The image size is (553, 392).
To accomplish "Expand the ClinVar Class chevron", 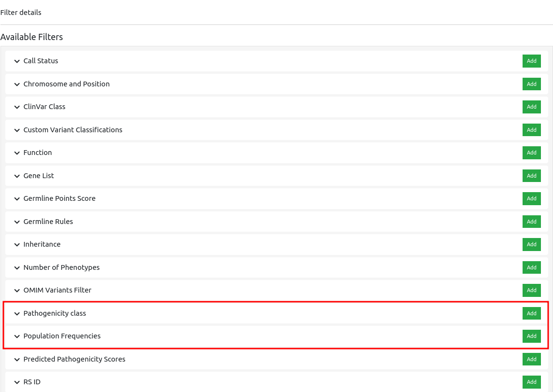I will (17, 107).
